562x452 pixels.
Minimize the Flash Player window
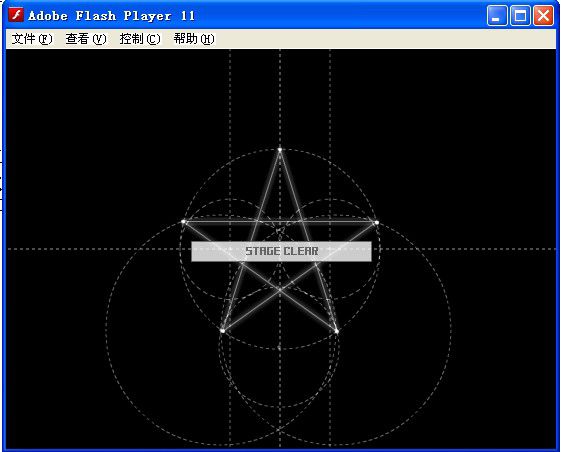point(497,16)
